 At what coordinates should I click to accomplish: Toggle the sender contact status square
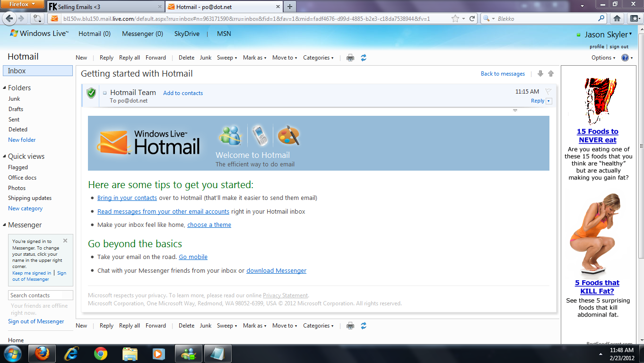[x=105, y=93]
